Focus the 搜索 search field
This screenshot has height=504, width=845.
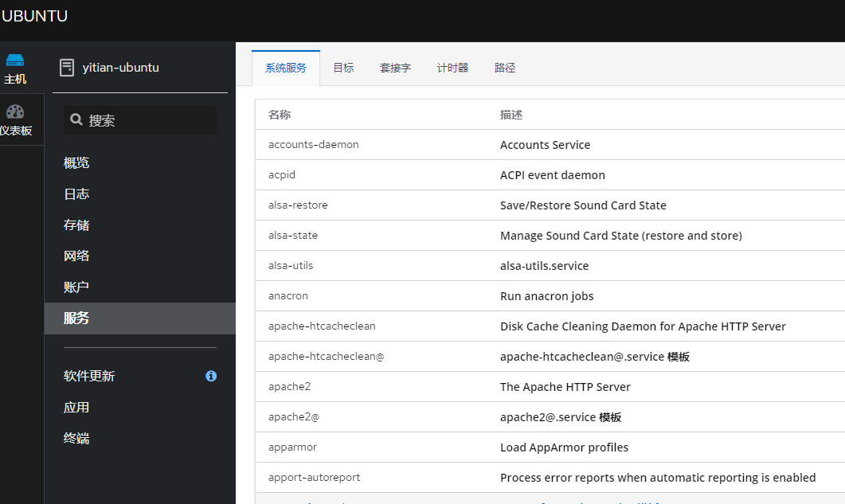coord(148,120)
